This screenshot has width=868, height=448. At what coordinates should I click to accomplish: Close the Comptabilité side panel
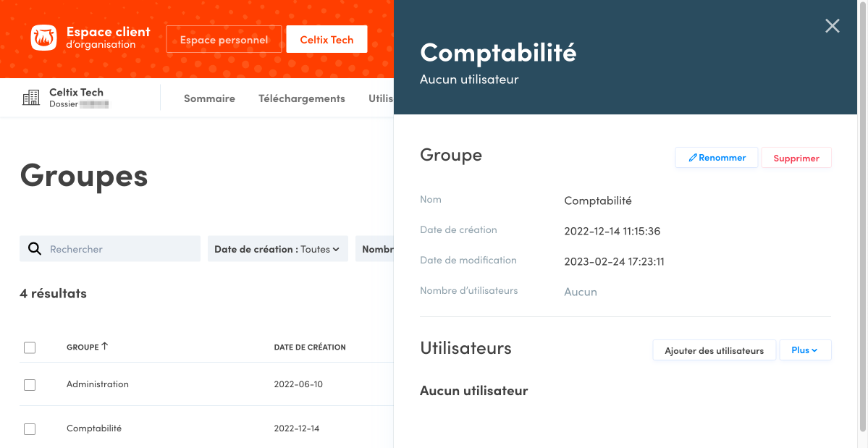click(833, 26)
